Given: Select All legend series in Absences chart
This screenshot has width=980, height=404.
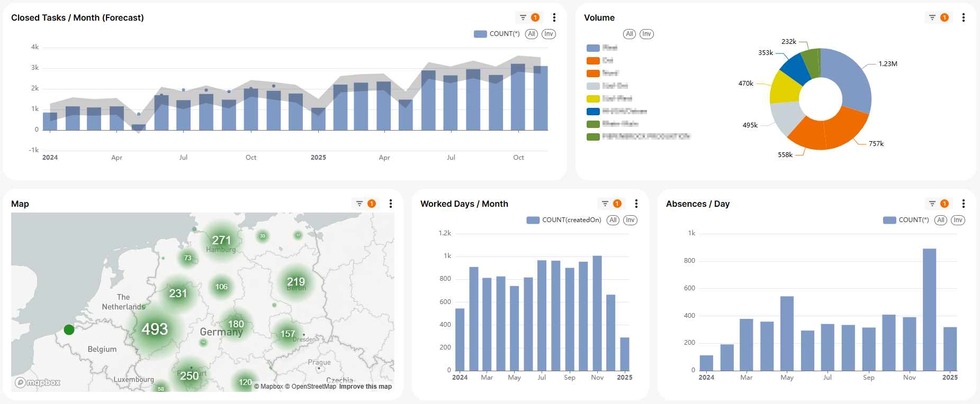Looking at the screenshot, I should (941, 220).
